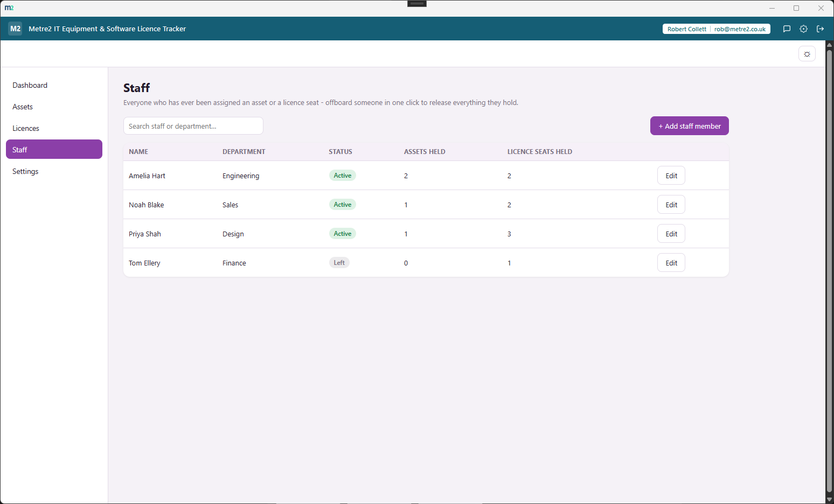Screen dimensions: 834x504
Task: Click the Active badge in Amelia Hart's row
Action: click(343, 176)
